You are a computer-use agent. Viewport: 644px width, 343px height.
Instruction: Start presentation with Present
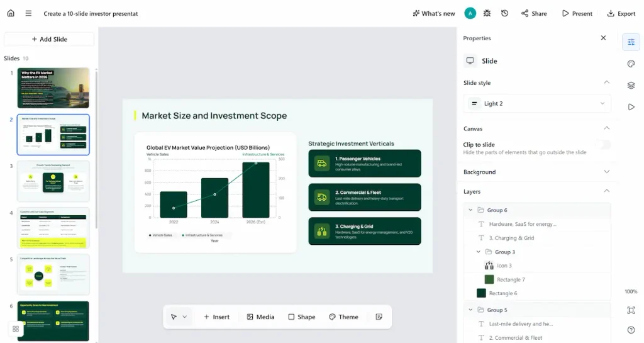[577, 14]
